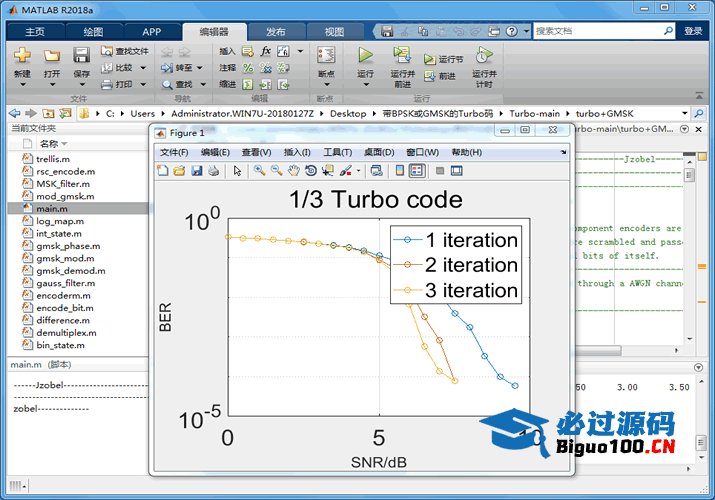Toggle the Zoom In tool in Figure toolbar
715x500 pixels.
click(259, 171)
